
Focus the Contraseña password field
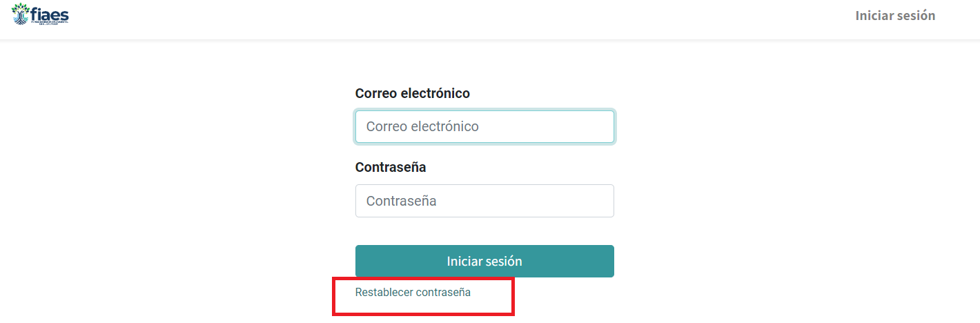484,201
